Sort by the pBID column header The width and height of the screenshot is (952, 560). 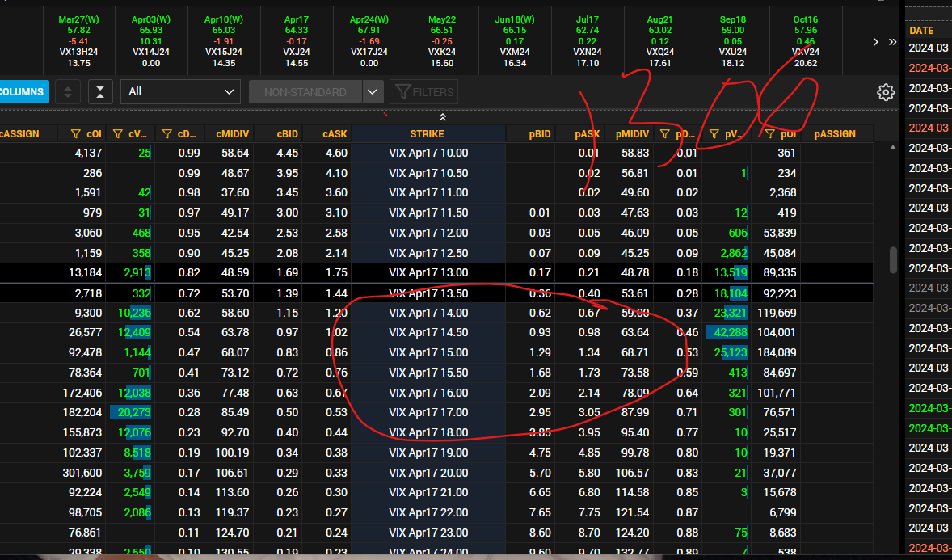click(x=540, y=134)
